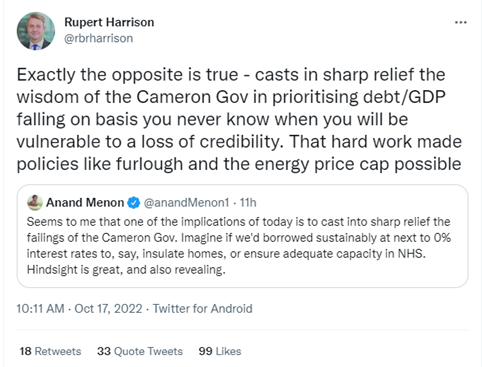This screenshot has width=482, height=367.
Task: Open the three-dot more options menu
Action: pyautogui.click(x=460, y=22)
